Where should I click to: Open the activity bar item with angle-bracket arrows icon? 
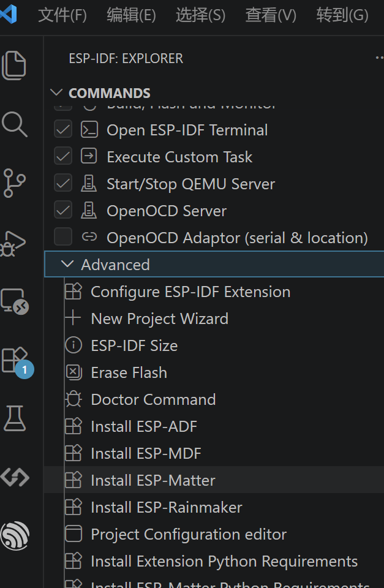(15, 477)
